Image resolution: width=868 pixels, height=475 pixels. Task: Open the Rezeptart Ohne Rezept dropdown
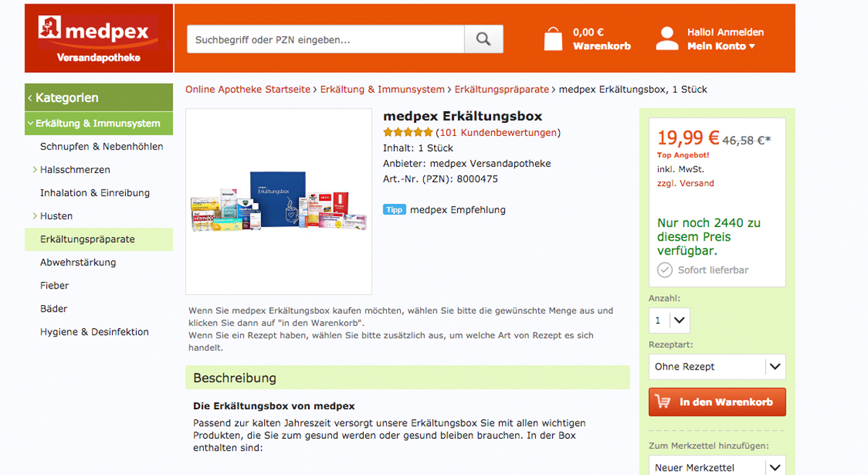click(x=717, y=367)
